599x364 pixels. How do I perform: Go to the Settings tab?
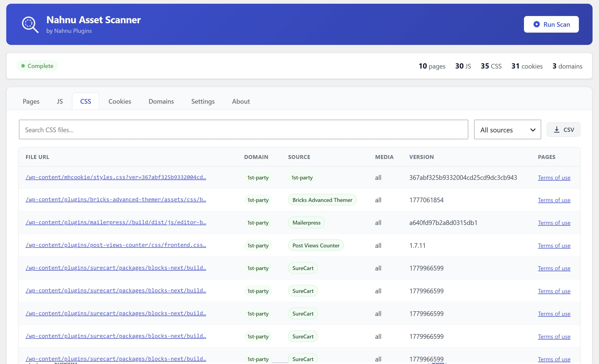point(203,101)
